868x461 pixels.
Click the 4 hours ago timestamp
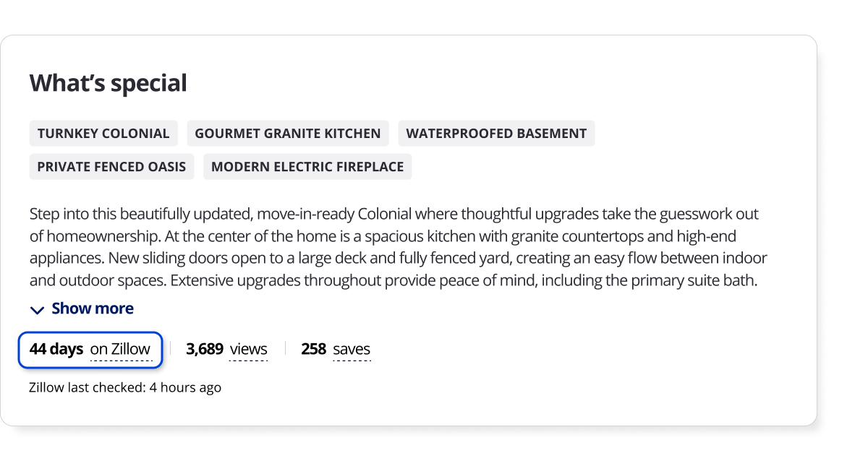(185, 387)
